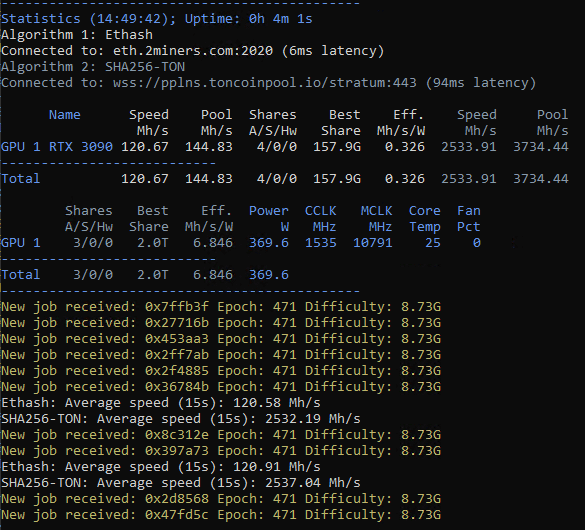Select the Algorithm 2: SHA256-TON line

pos(93,67)
